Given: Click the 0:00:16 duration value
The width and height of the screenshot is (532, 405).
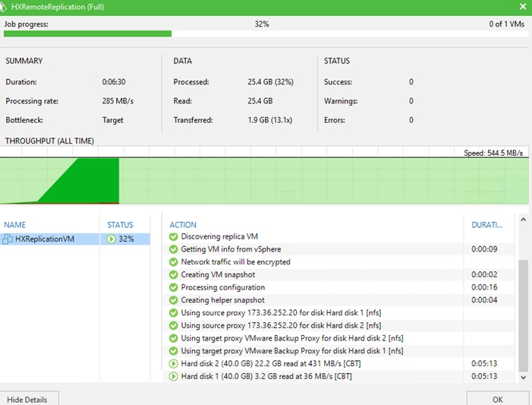Looking at the screenshot, I should click(484, 287).
